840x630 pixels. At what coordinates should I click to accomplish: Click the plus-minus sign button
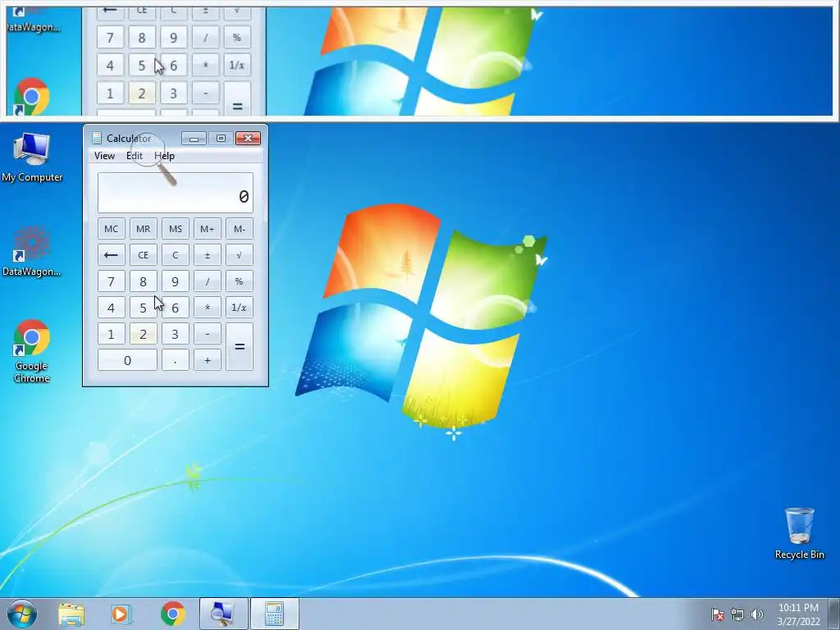point(208,255)
